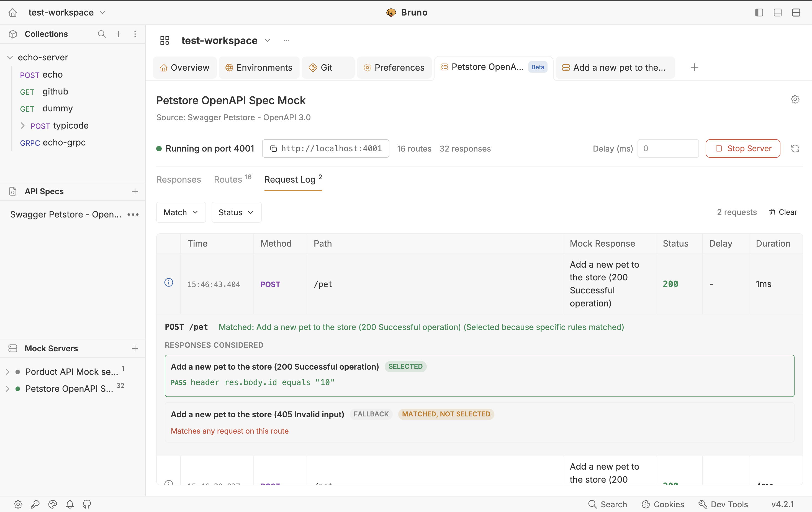The height and width of the screenshot is (512, 812).
Task: Focus the Delay (ms) input field
Action: coord(668,149)
